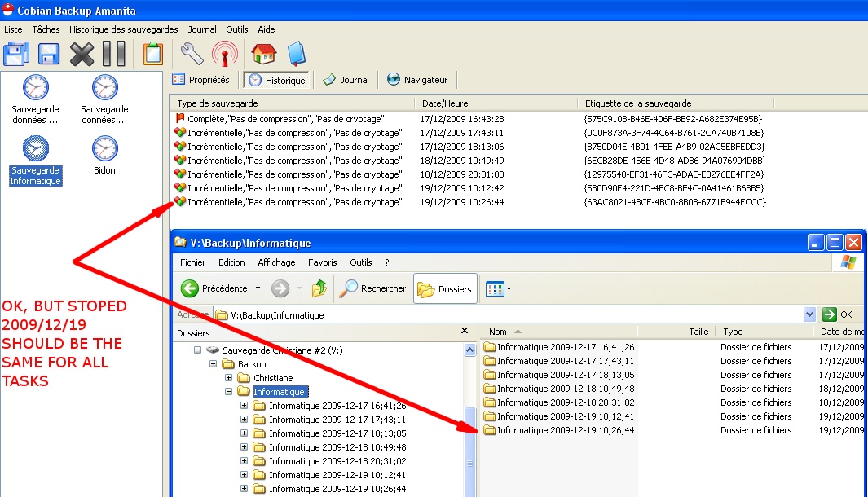This screenshot has width=868, height=497.
Task: Click the V:\Backup\Informatique address field
Action: coord(508,315)
